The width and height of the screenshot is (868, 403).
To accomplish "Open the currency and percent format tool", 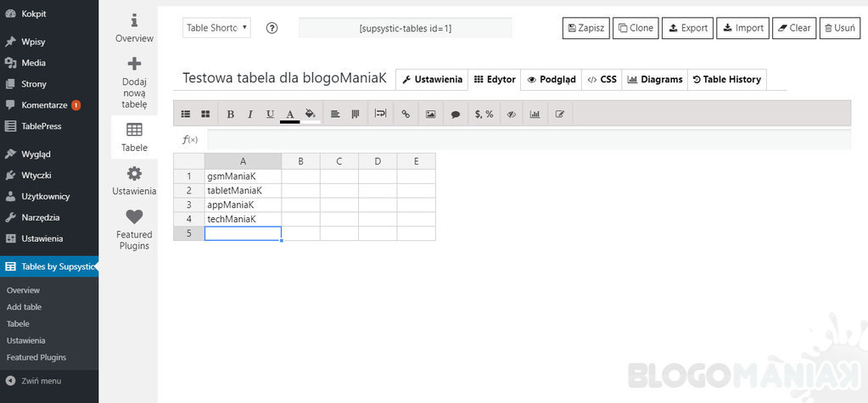I will point(484,114).
